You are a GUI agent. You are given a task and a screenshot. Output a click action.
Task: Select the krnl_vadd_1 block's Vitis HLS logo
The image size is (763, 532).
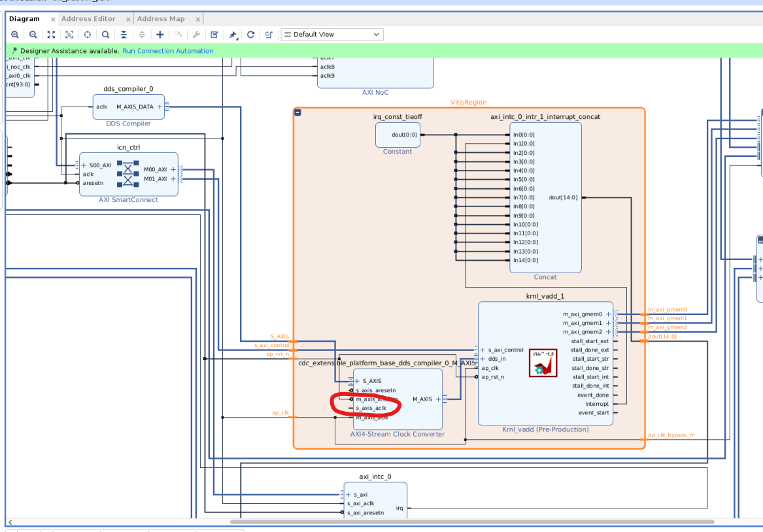pos(543,363)
